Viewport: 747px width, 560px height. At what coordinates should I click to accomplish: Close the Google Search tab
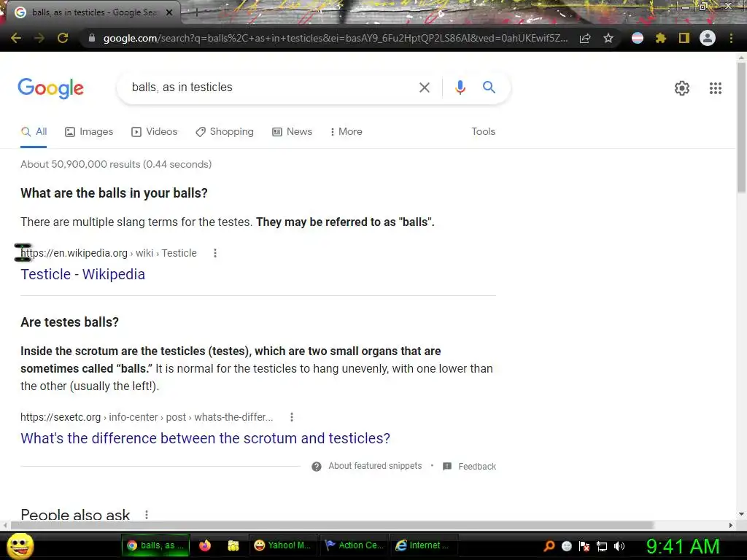pos(169,13)
